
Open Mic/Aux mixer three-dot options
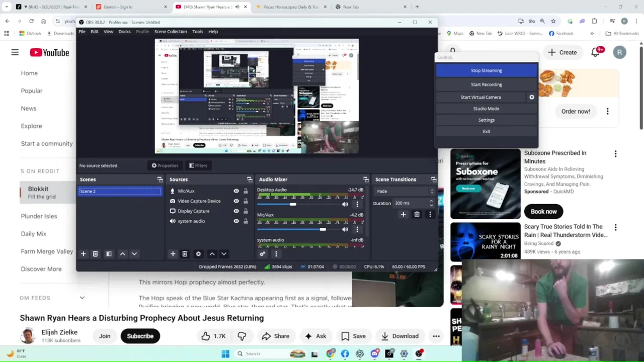357,229
